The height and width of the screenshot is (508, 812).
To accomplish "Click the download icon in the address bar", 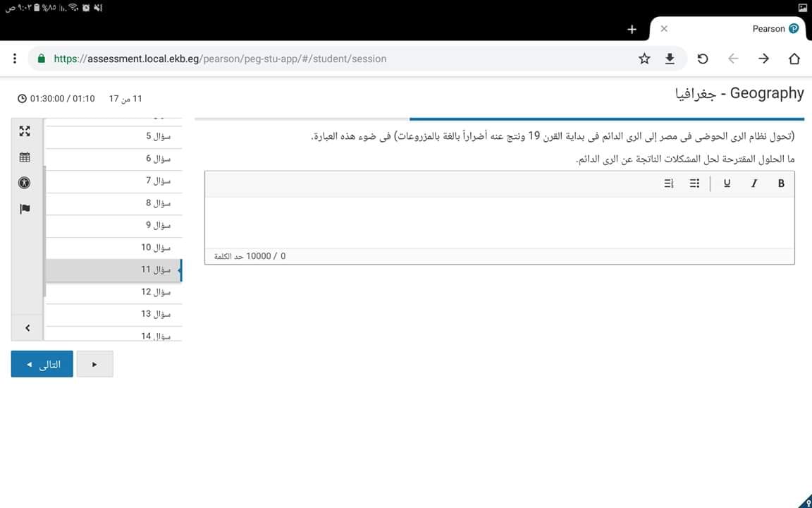I will tap(670, 59).
